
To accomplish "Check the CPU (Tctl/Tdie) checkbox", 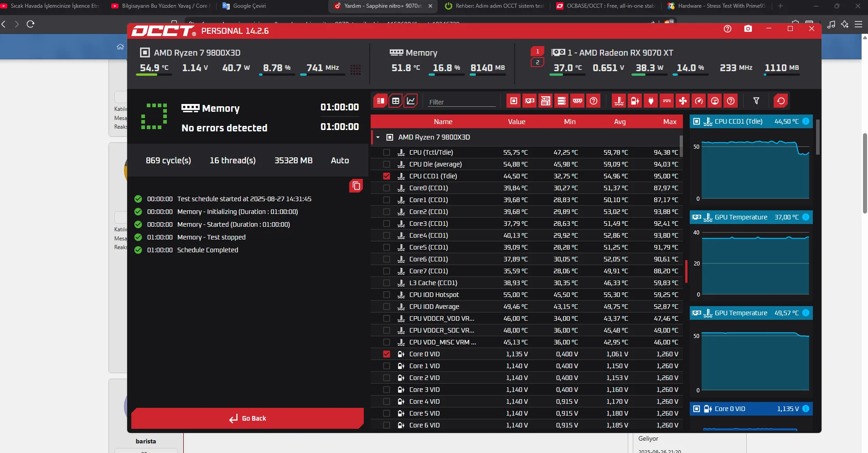I will (x=387, y=152).
